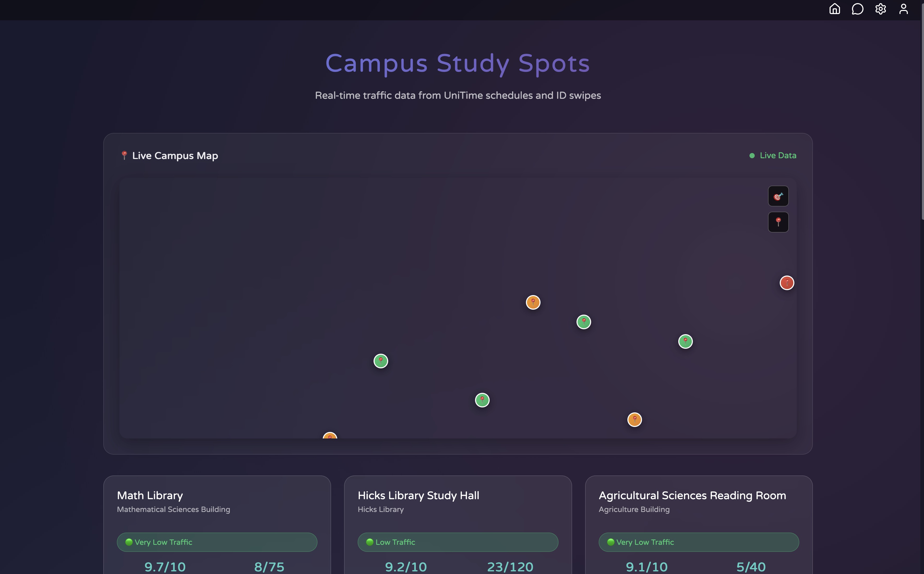This screenshot has height=574, width=924.
Task: Select orange marker at lower right of map
Action: coord(634,419)
